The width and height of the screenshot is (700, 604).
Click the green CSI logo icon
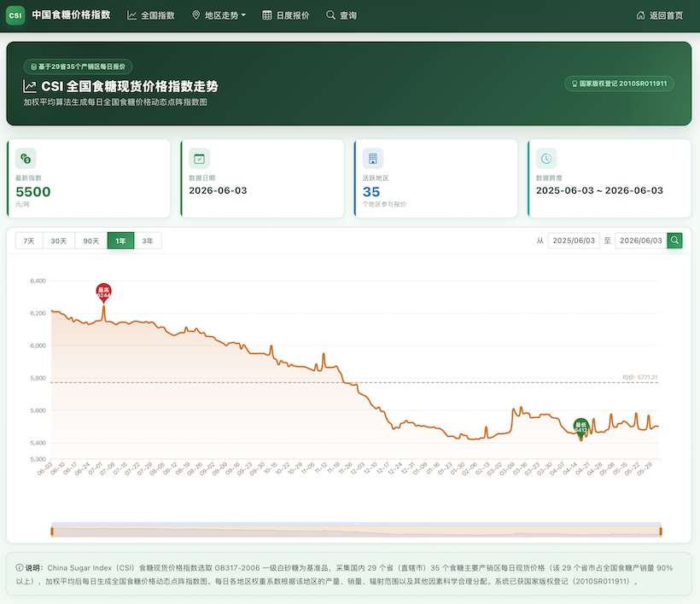tap(15, 15)
